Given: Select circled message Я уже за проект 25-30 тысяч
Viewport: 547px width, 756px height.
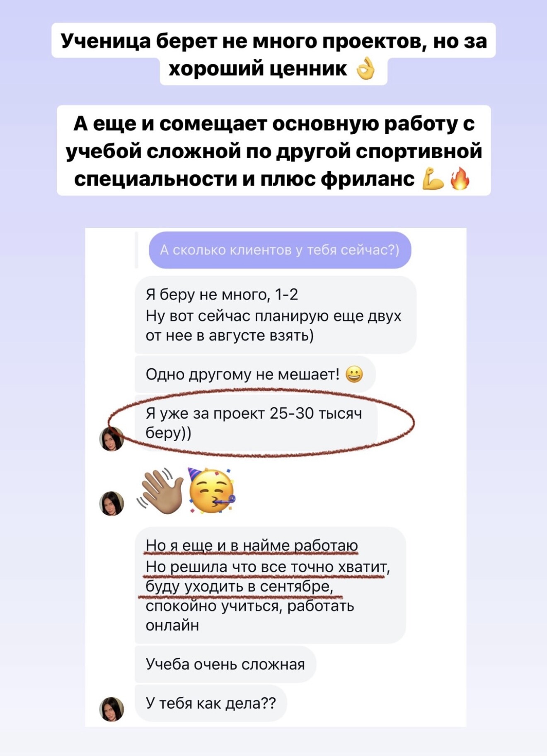Looking at the screenshot, I should (256, 423).
